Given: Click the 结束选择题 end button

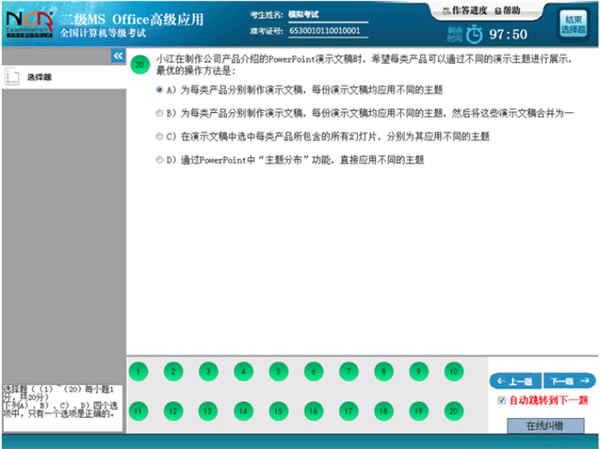Looking at the screenshot, I should 573,24.
